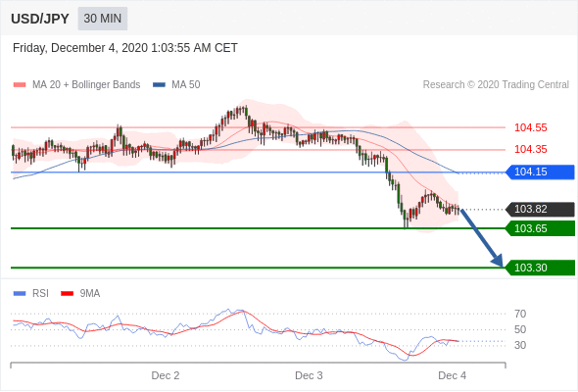Click the 9MA legend label
The width and height of the screenshot is (578, 392).
click(x=90, y=294)
